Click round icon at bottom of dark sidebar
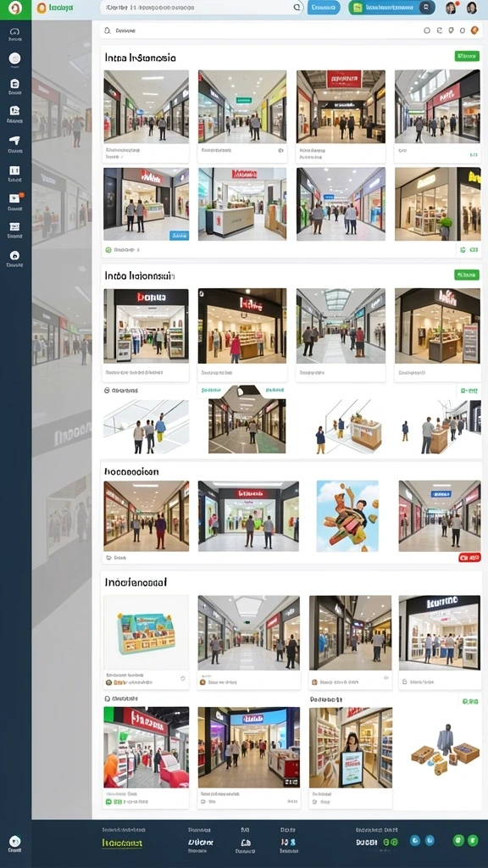The image size is (488, 868). (15, 840)
